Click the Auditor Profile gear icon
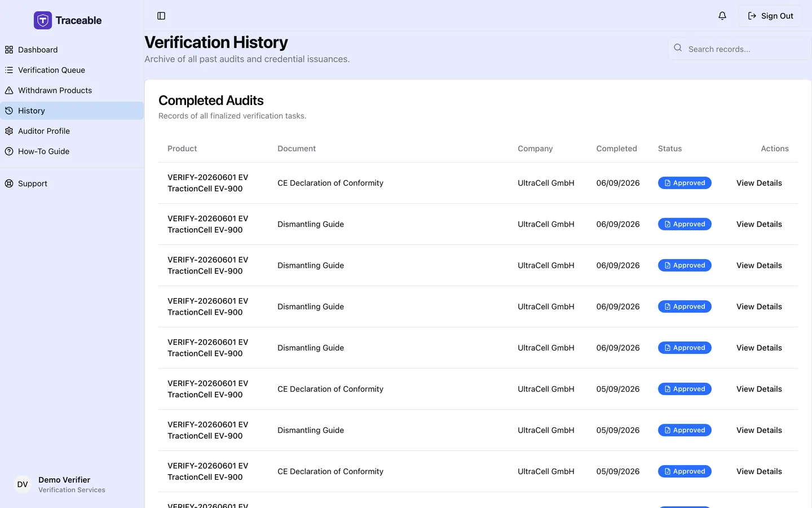The width and height of the screenshot is (812, 508). point(9,131)
